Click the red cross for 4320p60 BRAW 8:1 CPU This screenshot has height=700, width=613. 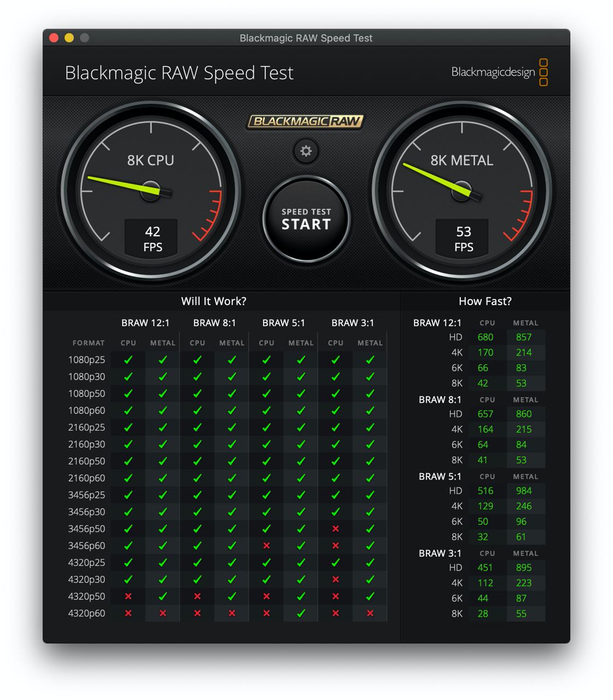point(197,614)
